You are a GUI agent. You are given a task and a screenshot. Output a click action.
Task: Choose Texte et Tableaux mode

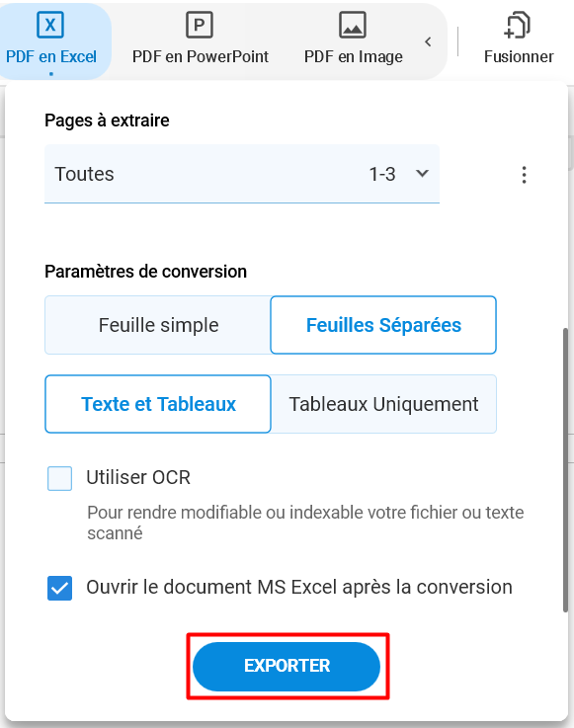(x=158, y=404)
